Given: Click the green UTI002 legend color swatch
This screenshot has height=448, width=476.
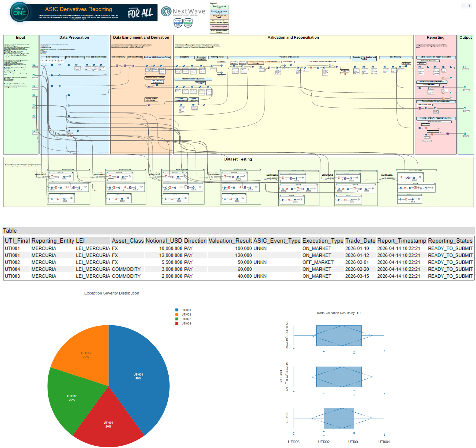Looking at the screenshot, I should click(x=177, y=319).
